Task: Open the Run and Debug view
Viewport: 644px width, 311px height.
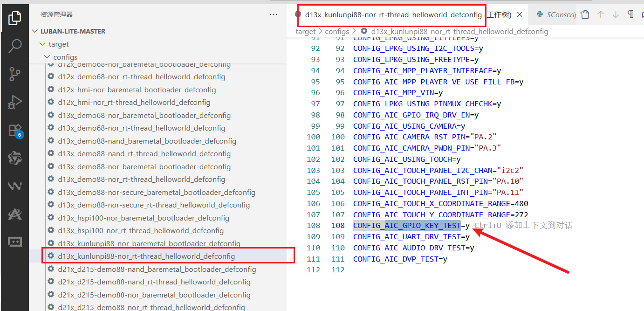Action: click(x=14, y=102)
